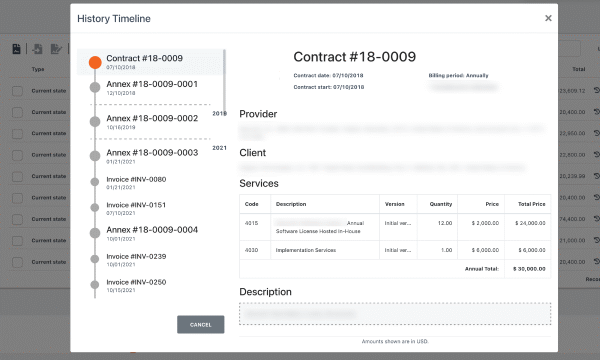The width and height of the screenshot is (600, 360).
Task: Click the Code column header in Services
Action: (x=251, y=204)
